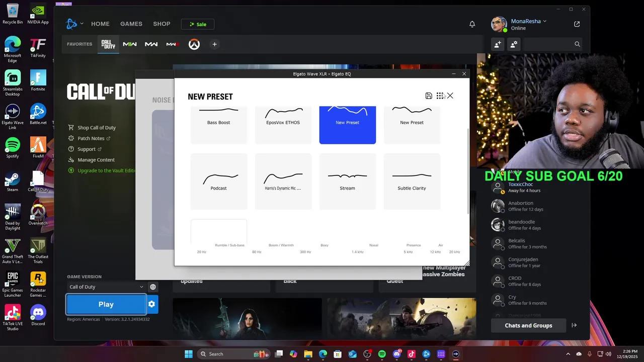Screen dimensions: 644x362
Task: Open TikTok LIVE Studio shortcut
Action: tap(13, 318)
